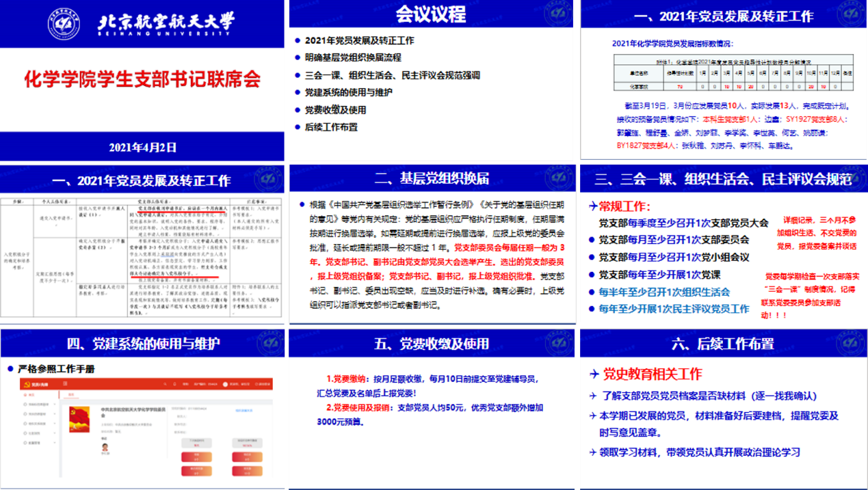Click the Beihang University circular logo on title slide

64,24
